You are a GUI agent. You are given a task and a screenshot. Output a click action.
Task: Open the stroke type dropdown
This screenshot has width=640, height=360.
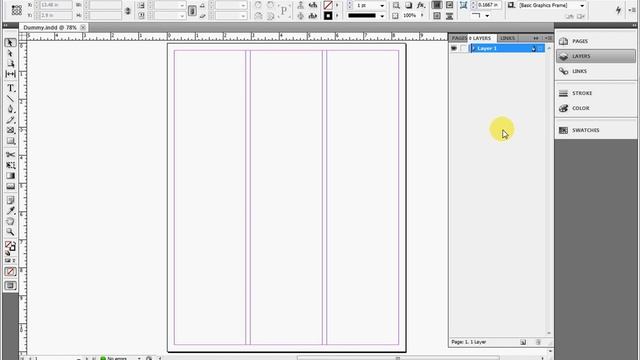[x=382, y=16]
